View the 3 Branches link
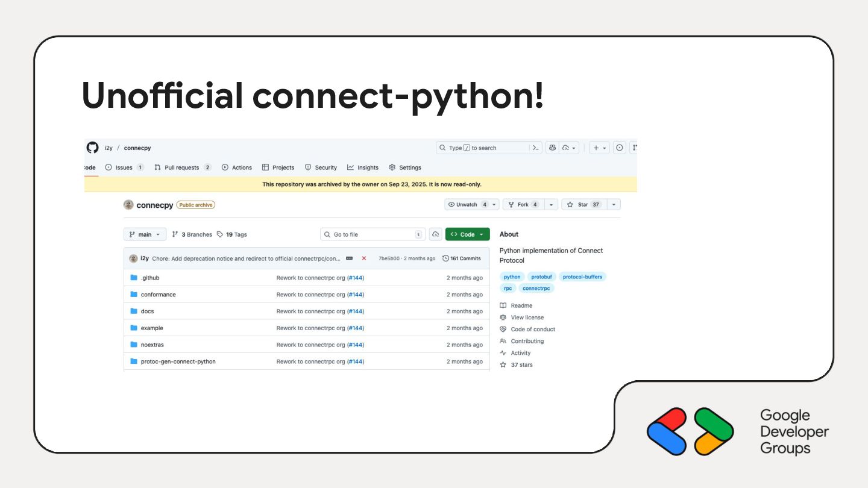868x488 pixels. [192, 234]
